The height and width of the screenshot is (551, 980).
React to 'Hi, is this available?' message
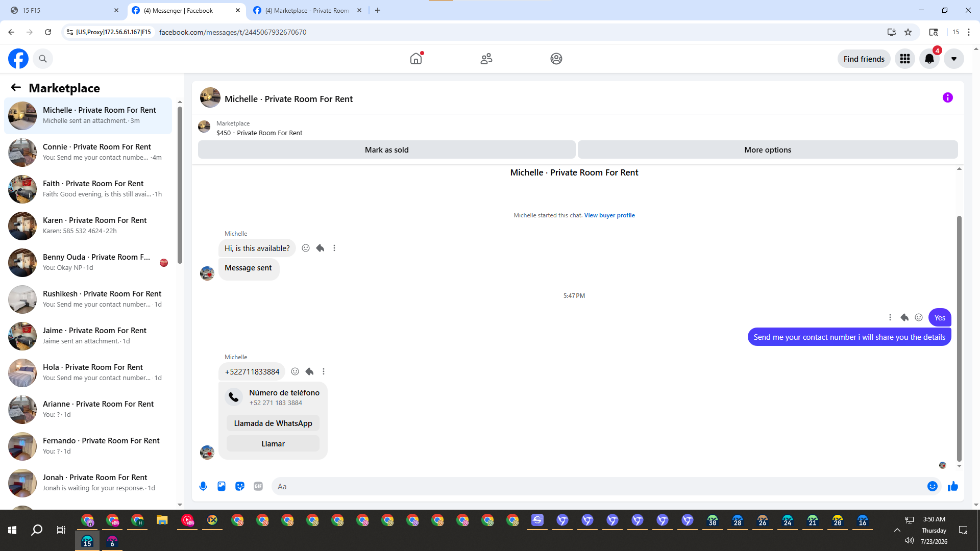pyautogui.click(x=306, y=248)
